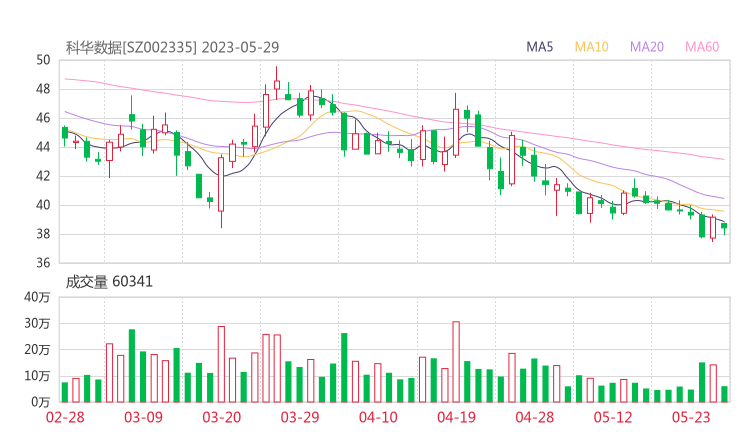Image resolution: width=740 pixels, height=440 pixels.
Task: Click the MA60 legend label
Action: pyautogui.click(x=702, y=47)
